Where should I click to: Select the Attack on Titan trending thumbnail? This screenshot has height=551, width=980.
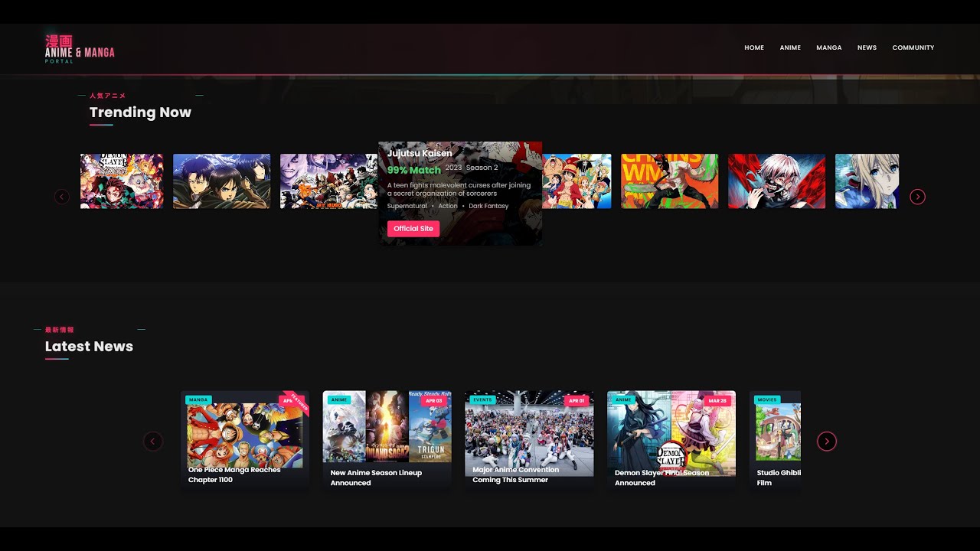pos(221,181)
